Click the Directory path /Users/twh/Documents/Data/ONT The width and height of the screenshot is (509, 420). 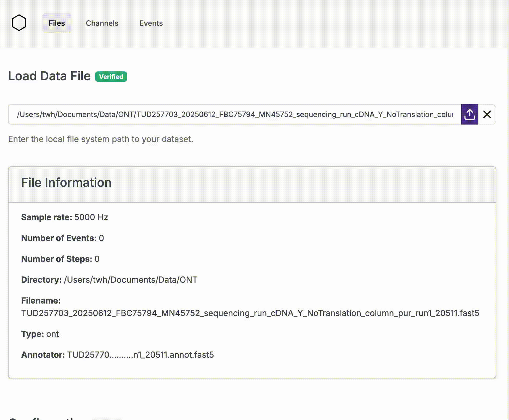coord(131,280)
